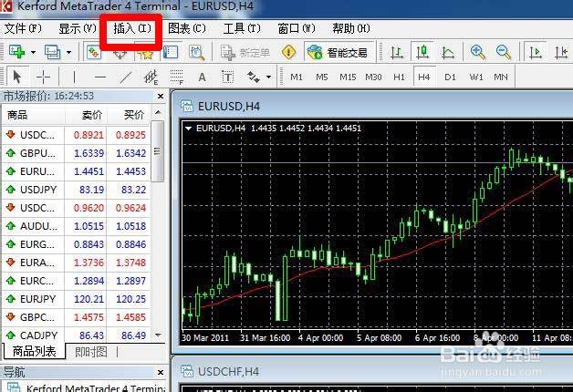Toggle the Terminal window button
Screen dimensions: 573x392
pos(171,52)
